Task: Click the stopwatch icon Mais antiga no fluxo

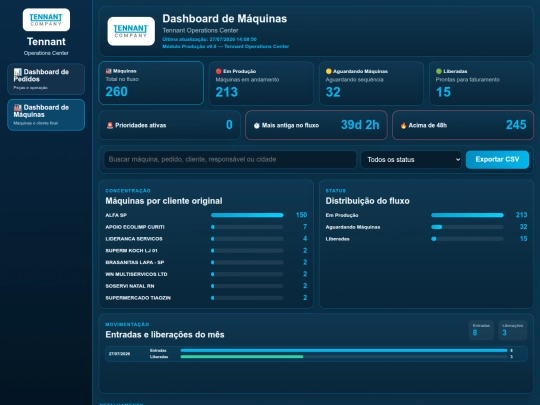Action: (x=257, y=126)
